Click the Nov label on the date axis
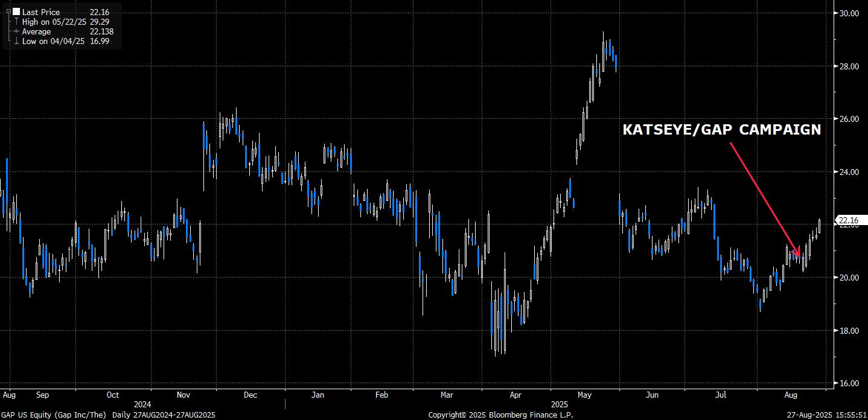Image resolution: width=868 pixels, height=420 pixels. 184,395
